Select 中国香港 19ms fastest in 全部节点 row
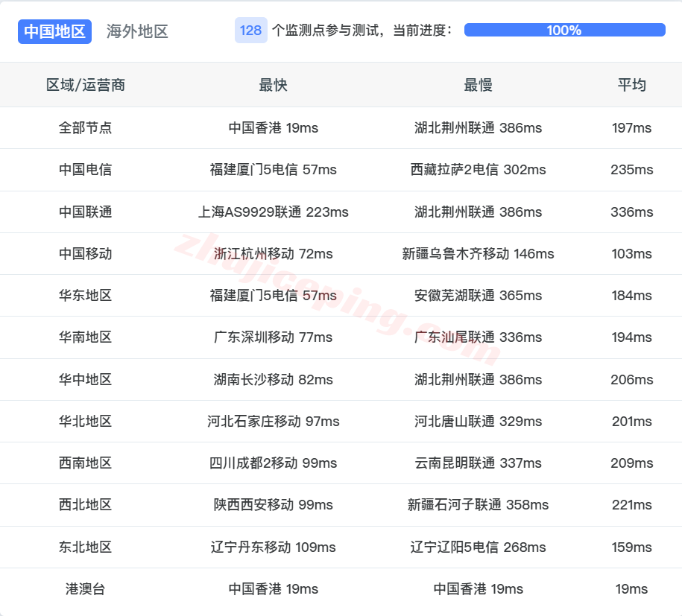Screen dimensions: 682x616 pyautogui.click(x=273, y=128)
